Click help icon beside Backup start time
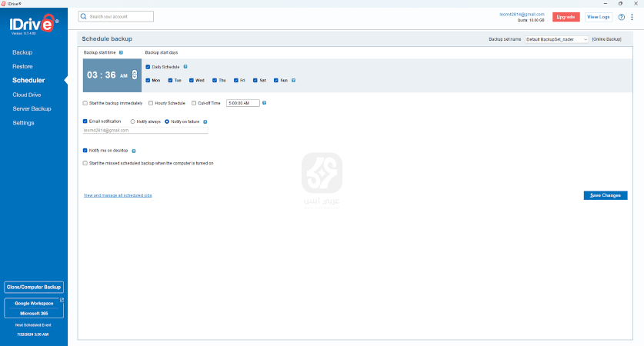 click(x=122, y=52)
